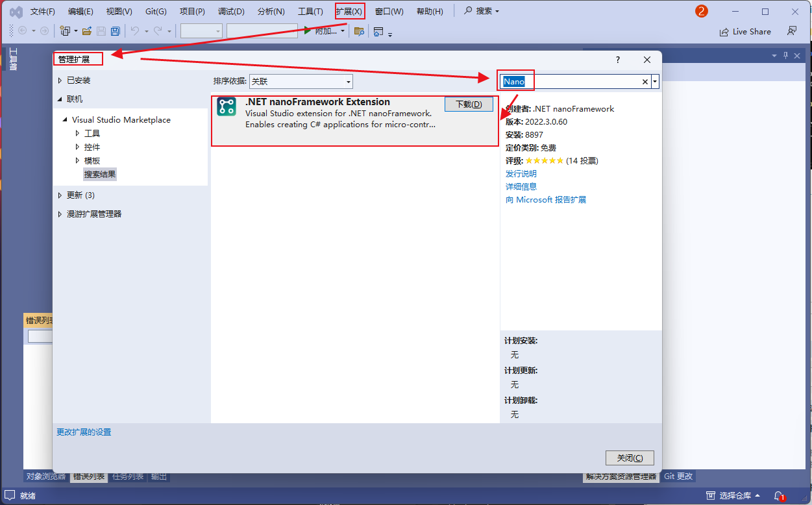Click the green start play icon
812x505 pixels.
coord(308,31)
